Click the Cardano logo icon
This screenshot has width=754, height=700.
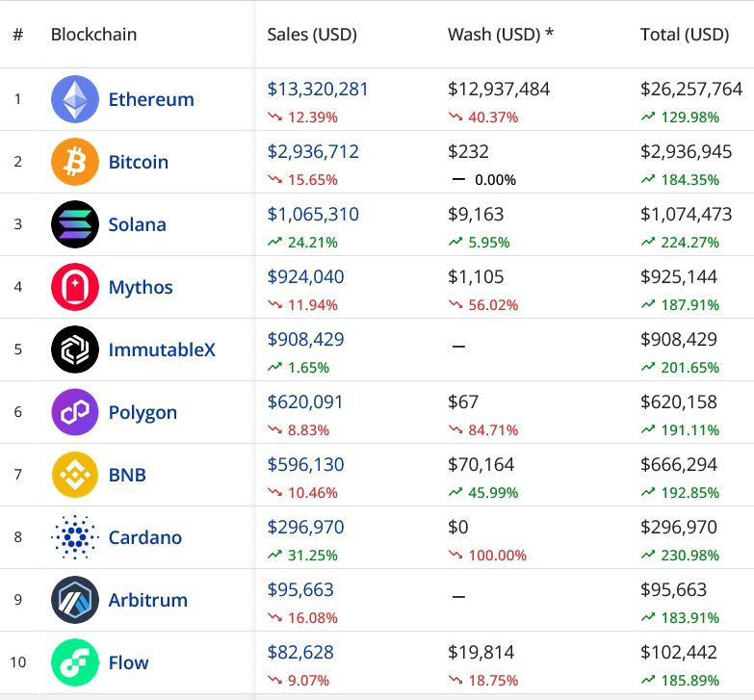(75, 537)
